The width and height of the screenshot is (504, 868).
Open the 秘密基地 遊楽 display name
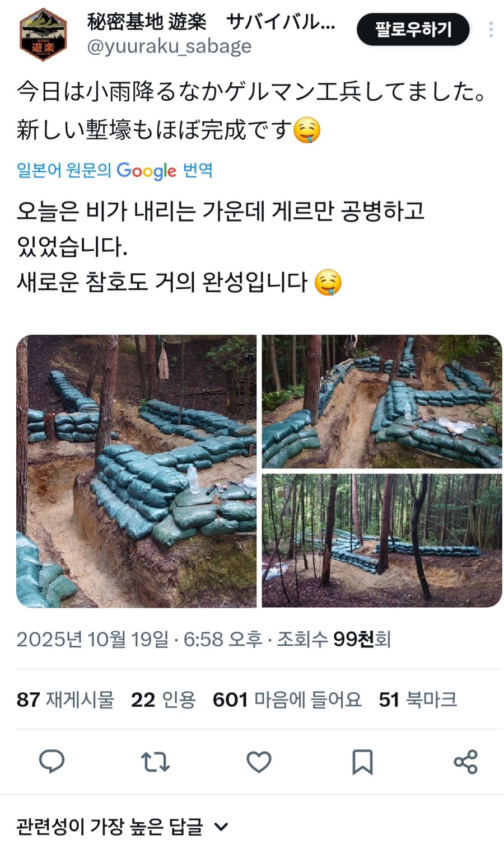coord(147,22)
